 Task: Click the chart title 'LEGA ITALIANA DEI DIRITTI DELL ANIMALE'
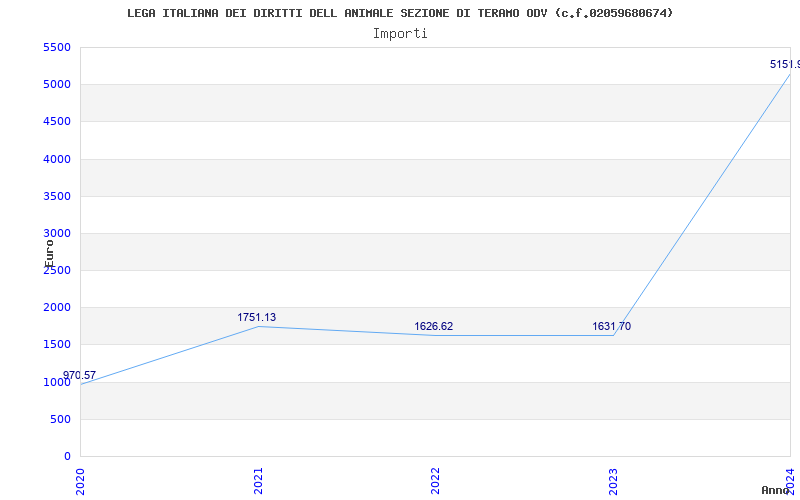pyautogui.click(x=399, y=13)
